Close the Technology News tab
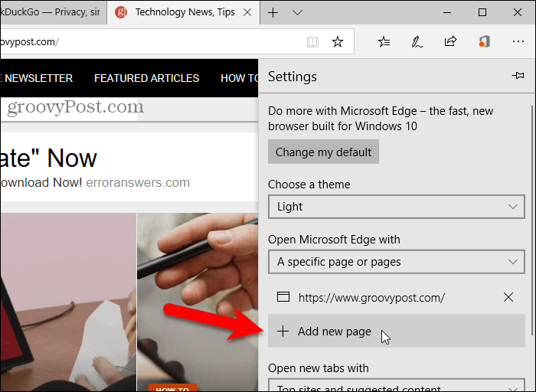 247,13
